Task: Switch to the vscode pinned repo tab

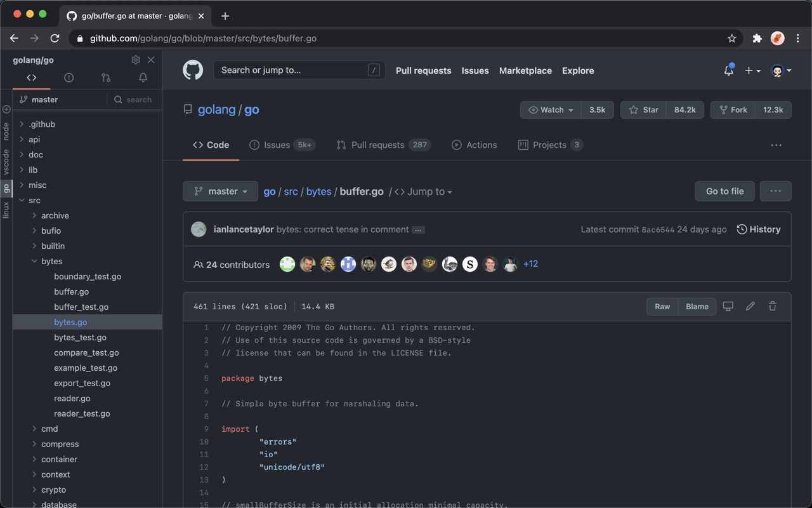Action: (x=6, y=162)
